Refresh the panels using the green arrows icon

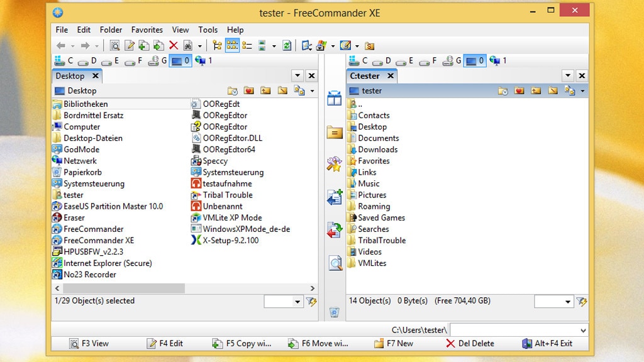[x=287, y=45]
